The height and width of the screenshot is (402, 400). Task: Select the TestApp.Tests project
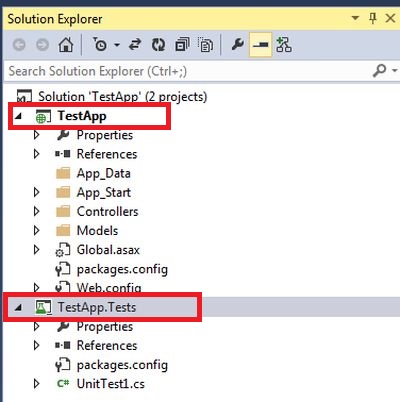97,307
